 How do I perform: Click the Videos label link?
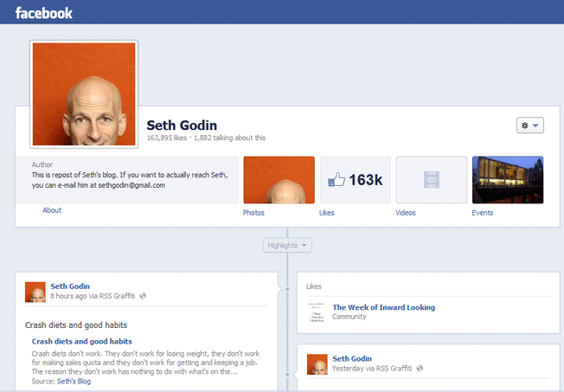click(x=406, y=212)
